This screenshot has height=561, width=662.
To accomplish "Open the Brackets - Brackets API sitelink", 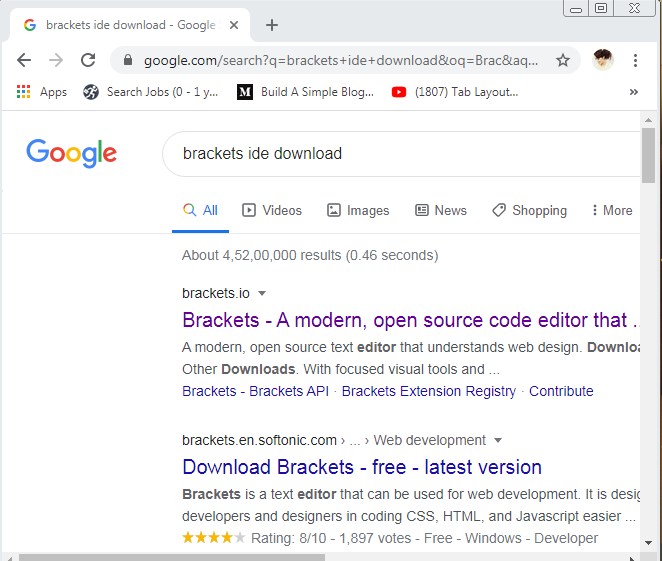I will tap(255, 391).
